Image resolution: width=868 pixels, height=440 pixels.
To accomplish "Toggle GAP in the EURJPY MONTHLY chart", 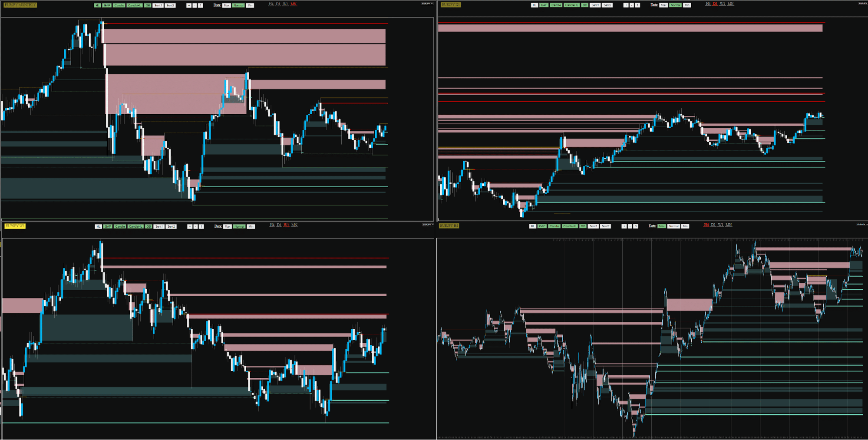I will click(x=107, y=5).
